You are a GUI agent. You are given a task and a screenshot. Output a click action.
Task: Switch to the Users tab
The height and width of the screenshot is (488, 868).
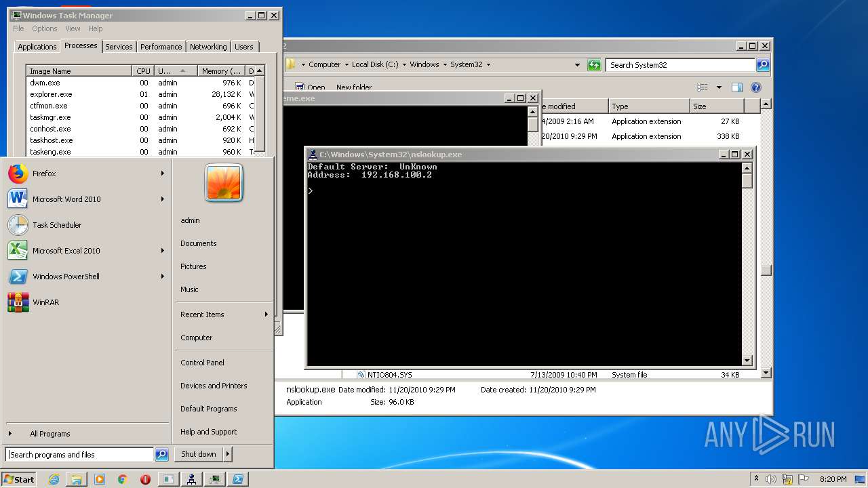pyautogui.click(x=244, y=47)
